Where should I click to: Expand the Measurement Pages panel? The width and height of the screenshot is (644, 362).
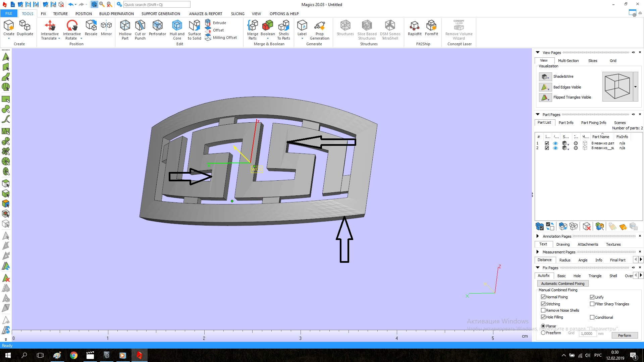click(538, 252)
